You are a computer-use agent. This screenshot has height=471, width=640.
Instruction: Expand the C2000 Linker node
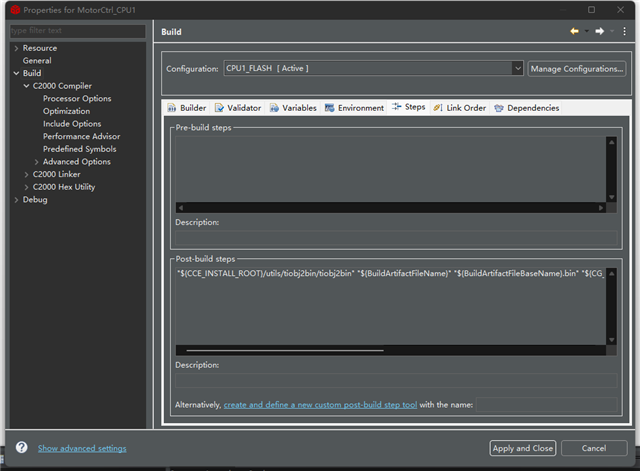pyautogui.click(x=27, y=175)
